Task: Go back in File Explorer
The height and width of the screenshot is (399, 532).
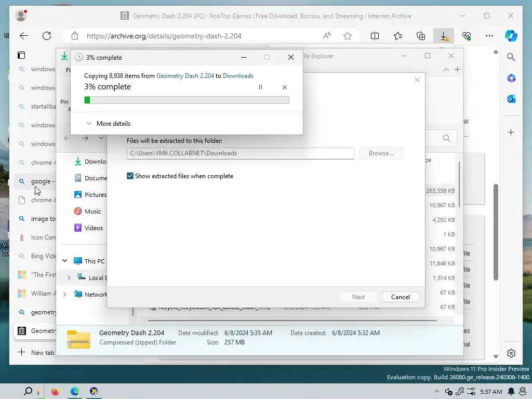Action: (x=67, y=138)
